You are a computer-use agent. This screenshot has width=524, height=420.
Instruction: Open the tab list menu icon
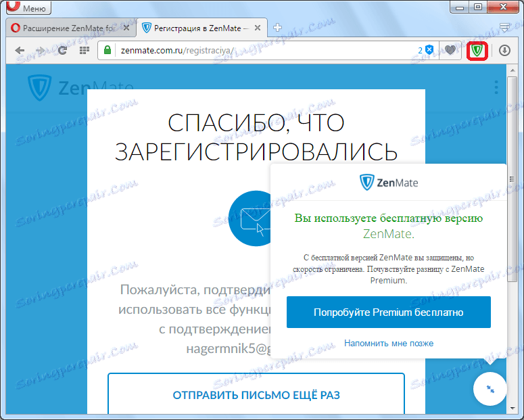coord(504,28)
